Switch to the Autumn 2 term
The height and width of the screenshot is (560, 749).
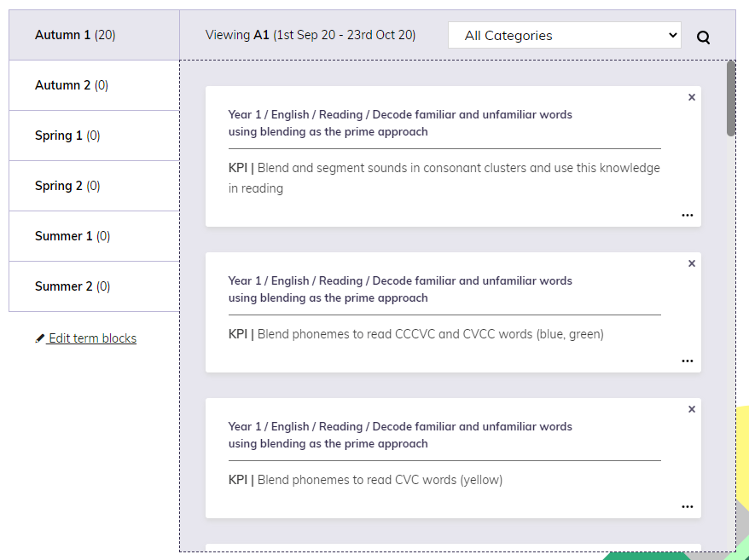(94, 85)
